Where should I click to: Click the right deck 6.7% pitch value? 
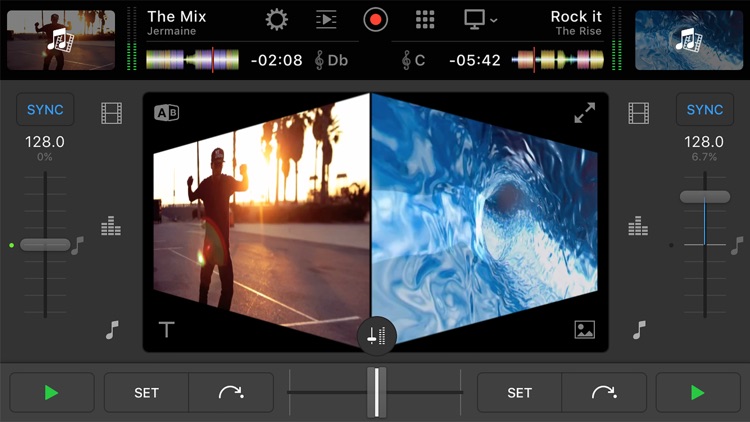pyautogui.click(x=704, y=157)
